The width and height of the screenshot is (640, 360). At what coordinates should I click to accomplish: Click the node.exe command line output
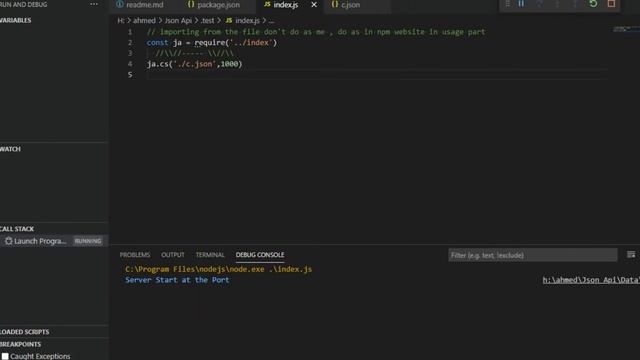click(218, 269)
